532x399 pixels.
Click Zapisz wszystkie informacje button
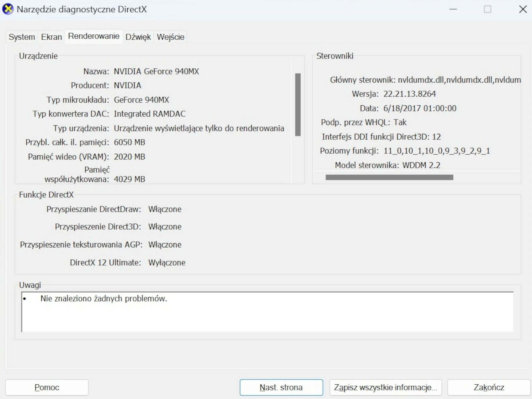[x=385, y=387]
